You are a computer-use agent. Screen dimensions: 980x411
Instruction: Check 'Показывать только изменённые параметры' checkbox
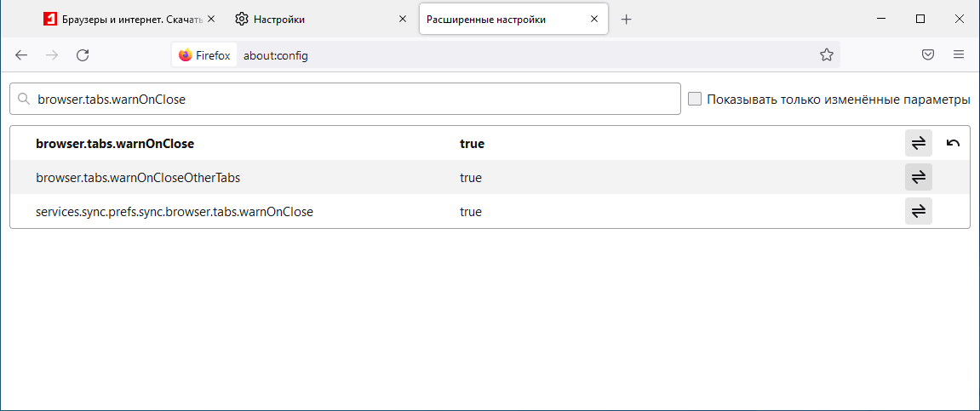(x=695, y=99)
